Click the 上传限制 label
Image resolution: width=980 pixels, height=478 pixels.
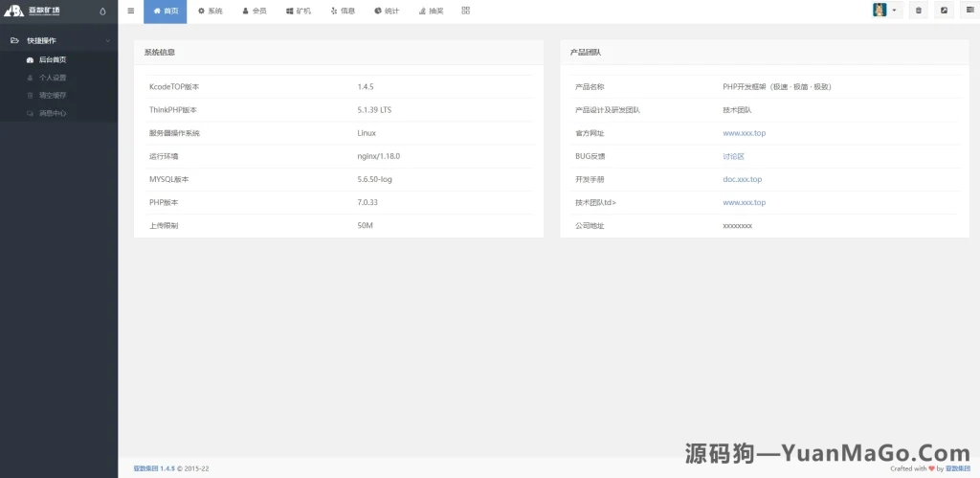click(164, 226)
